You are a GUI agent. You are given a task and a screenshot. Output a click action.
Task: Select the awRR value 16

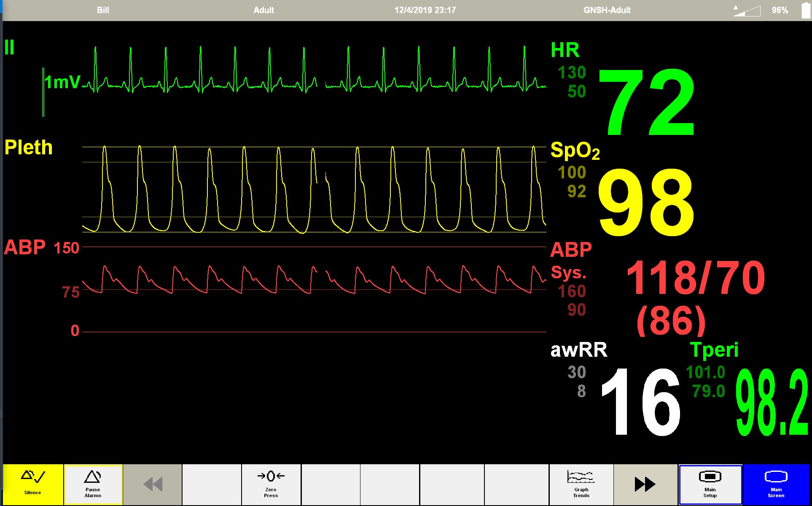coord(640,401)
